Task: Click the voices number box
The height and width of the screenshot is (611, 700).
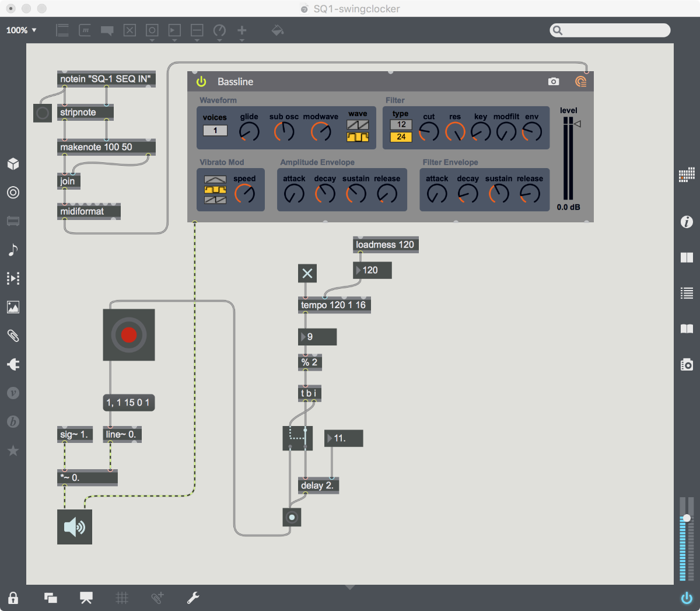Action: [215, 131]
